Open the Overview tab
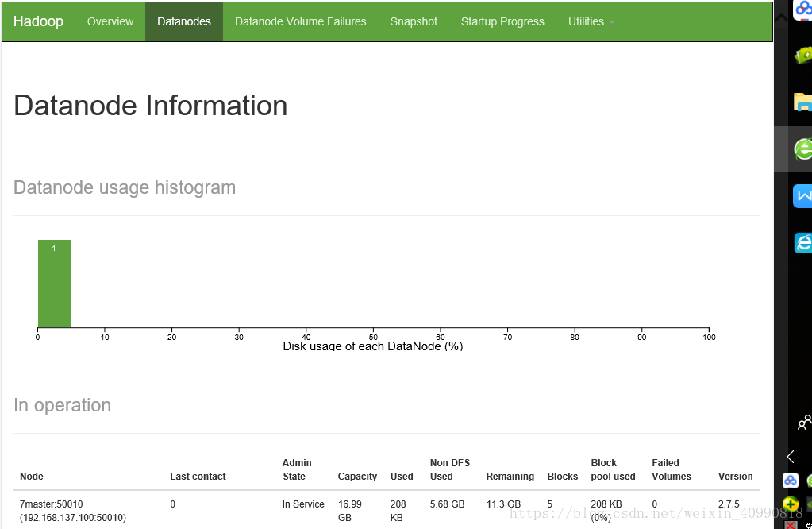The height and width of the screenshot is (529, 812). (x=110, y=21)
